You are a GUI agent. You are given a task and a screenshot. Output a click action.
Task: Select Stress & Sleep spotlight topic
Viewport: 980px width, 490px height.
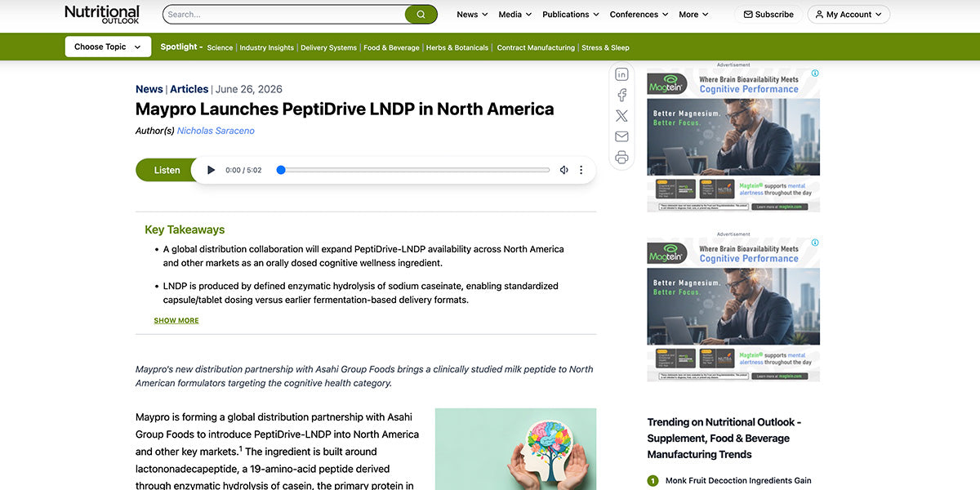point(605,47)
